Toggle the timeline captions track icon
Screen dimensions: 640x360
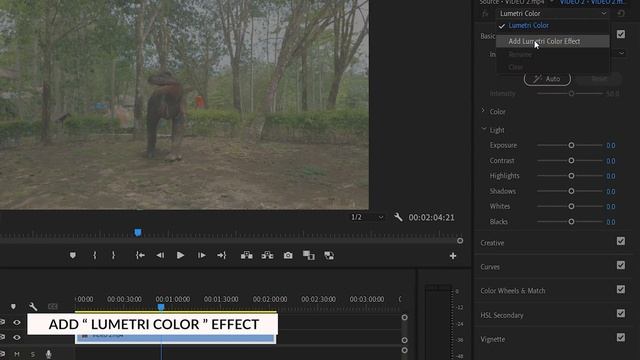(x=53, y=306)
